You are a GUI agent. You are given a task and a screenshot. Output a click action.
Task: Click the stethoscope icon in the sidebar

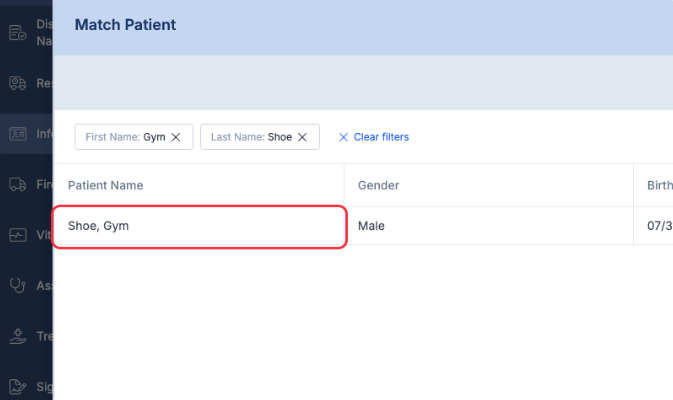18,285
